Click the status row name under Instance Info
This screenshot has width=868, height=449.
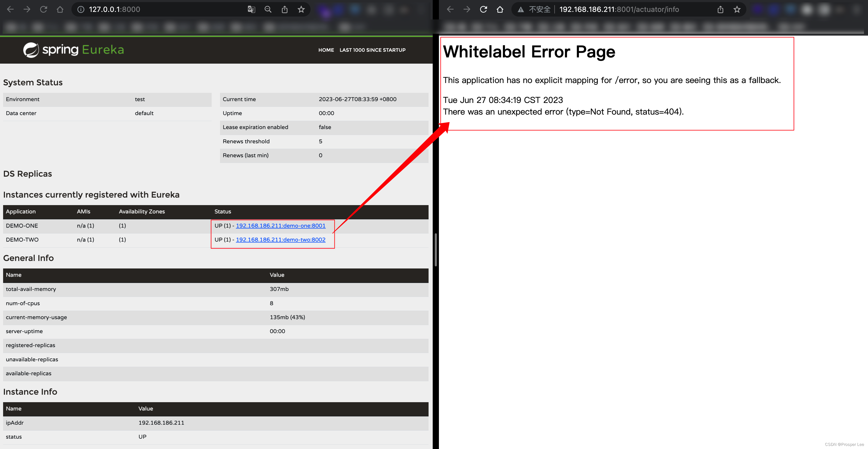point(14,437)
